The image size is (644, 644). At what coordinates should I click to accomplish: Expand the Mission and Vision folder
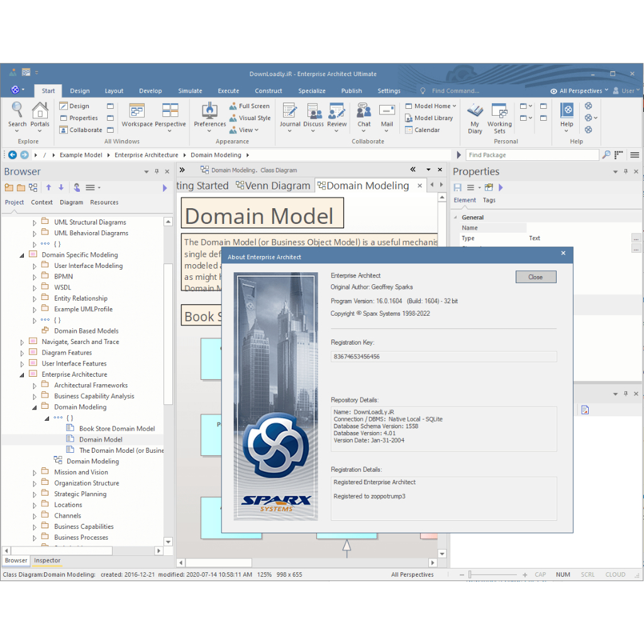coord(35,473)
